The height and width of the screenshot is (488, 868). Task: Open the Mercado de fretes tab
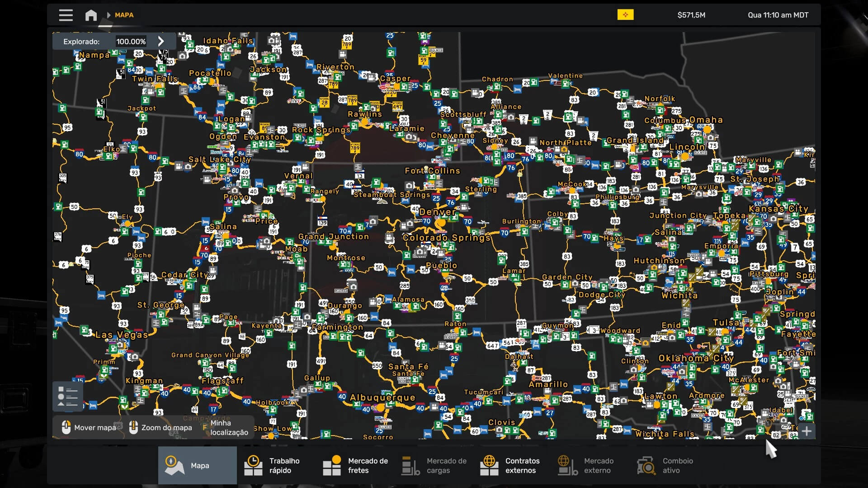click(356, 465)
